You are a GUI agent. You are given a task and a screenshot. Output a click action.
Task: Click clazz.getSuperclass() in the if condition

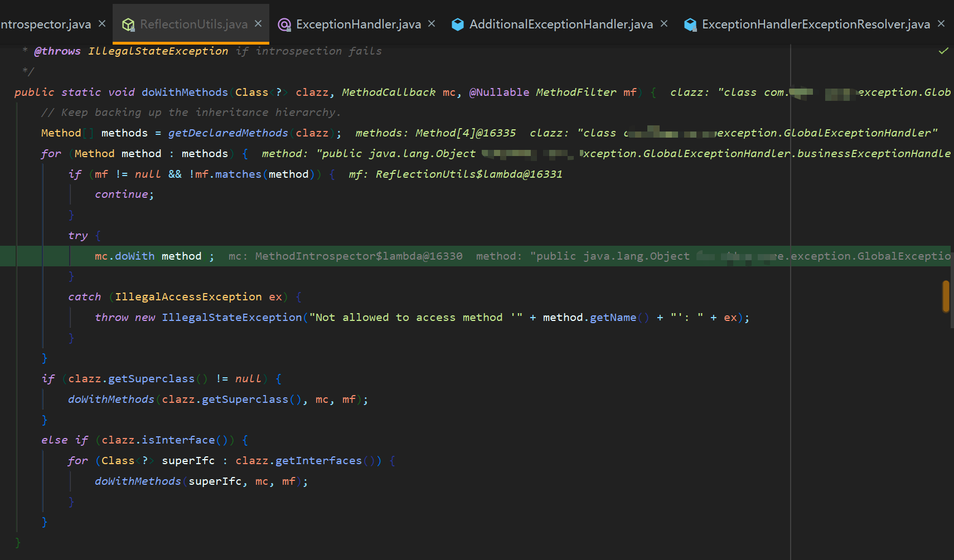tap(138, 378)
